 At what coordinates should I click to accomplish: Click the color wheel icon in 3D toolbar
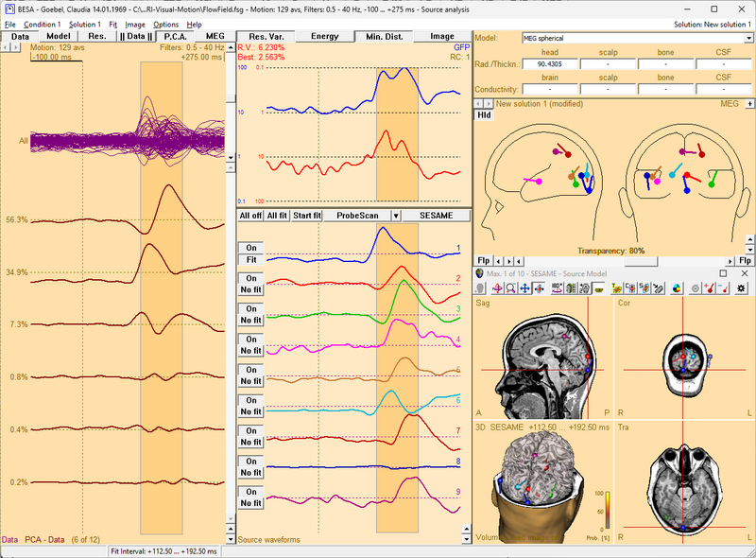[677, 288]
